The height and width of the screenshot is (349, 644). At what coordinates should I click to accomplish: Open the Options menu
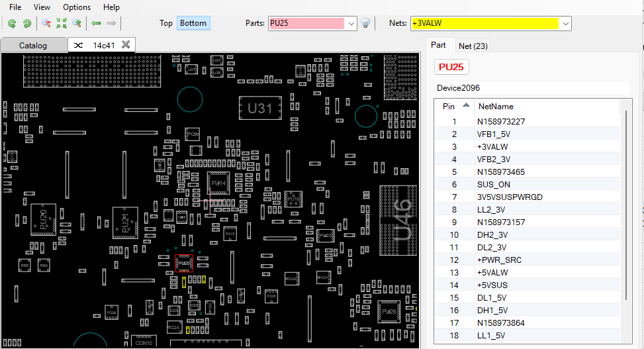pos(77,7)
